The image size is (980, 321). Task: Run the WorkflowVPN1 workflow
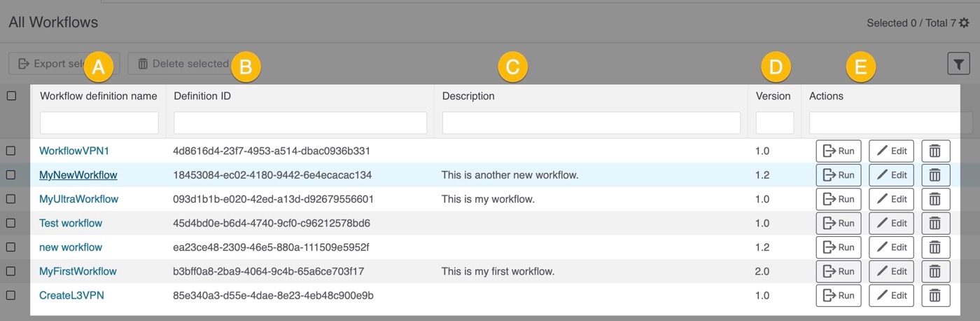[x=839, y=151]
